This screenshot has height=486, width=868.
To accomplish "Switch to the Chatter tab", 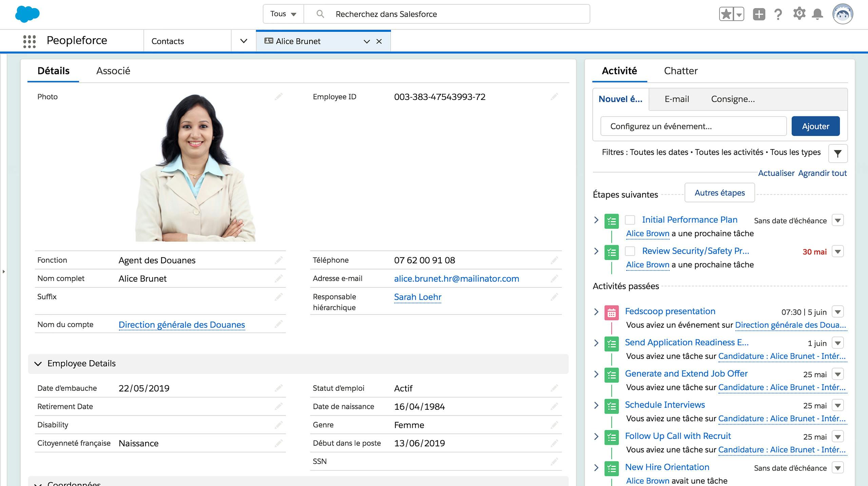I will pyautogui.click(x=680, y=71).
